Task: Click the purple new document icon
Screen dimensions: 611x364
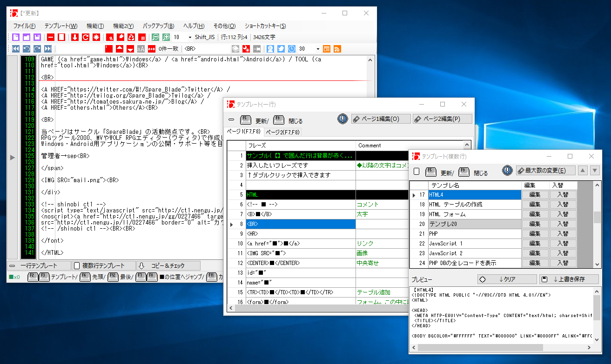Action: 15,37
